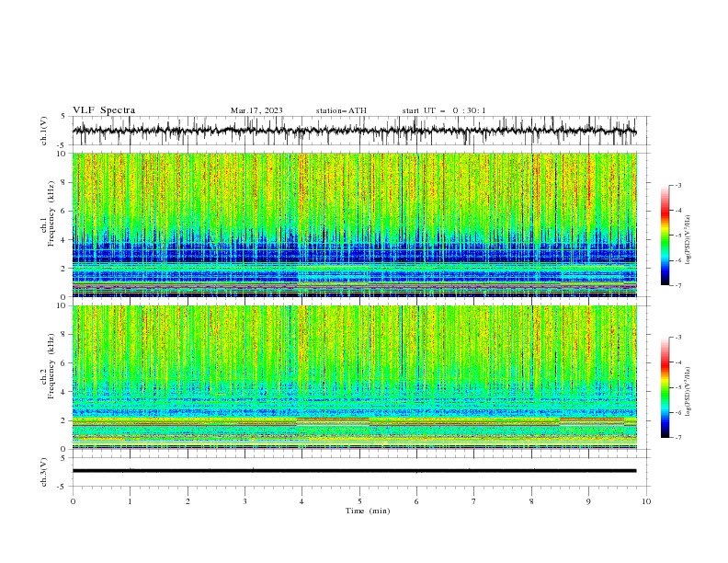Click time axis tick label "6"
This screenshot has width=728, height=563.
(x=416, y=501)
